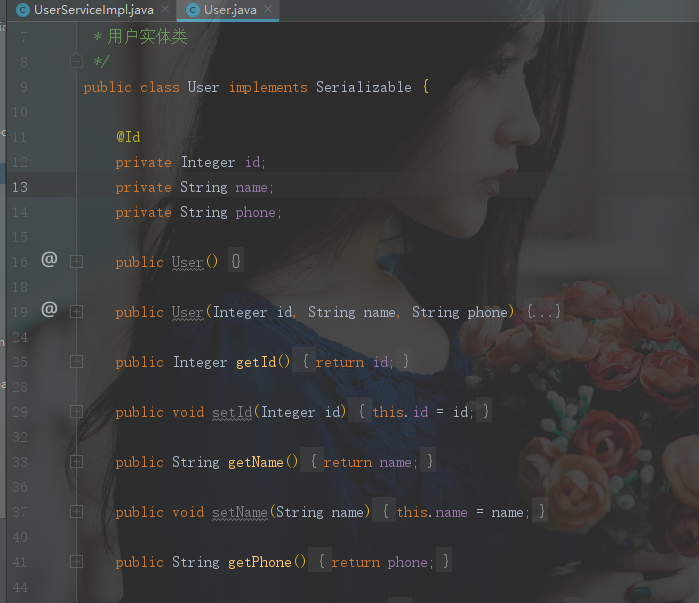Collapse the comment block at line 8

[x=76, y=62]
